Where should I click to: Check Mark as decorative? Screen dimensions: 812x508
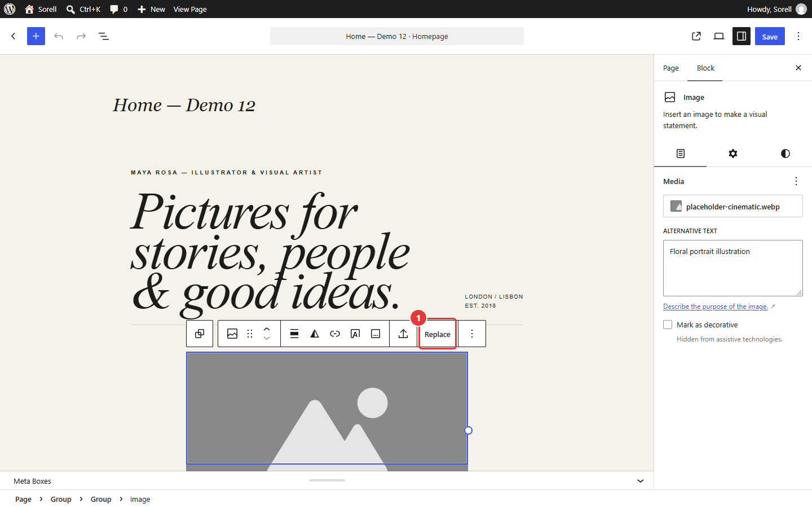668,325
